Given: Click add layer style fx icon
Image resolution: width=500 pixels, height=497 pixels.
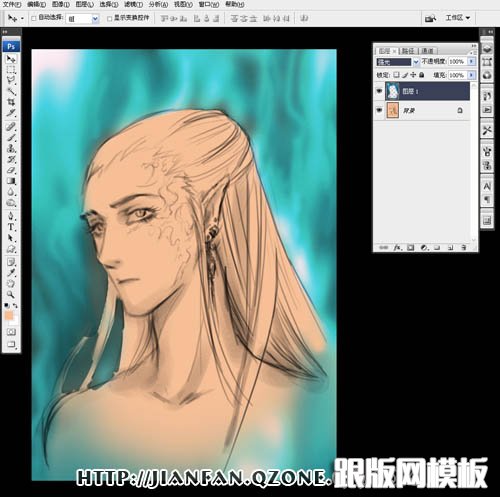Looking at the screenshot, I should pyautogui.click(x=397, y=248).
